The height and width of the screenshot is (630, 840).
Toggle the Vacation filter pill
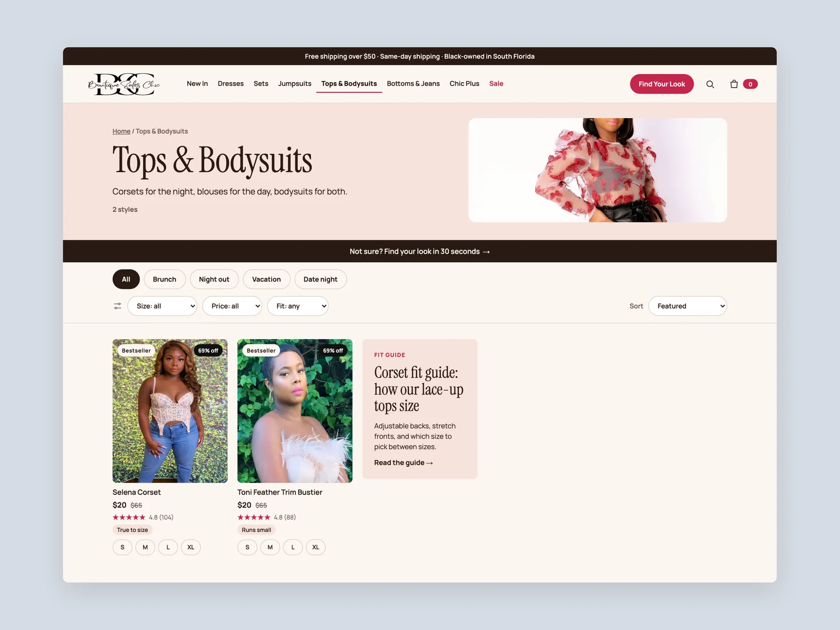tap(266, 279)
